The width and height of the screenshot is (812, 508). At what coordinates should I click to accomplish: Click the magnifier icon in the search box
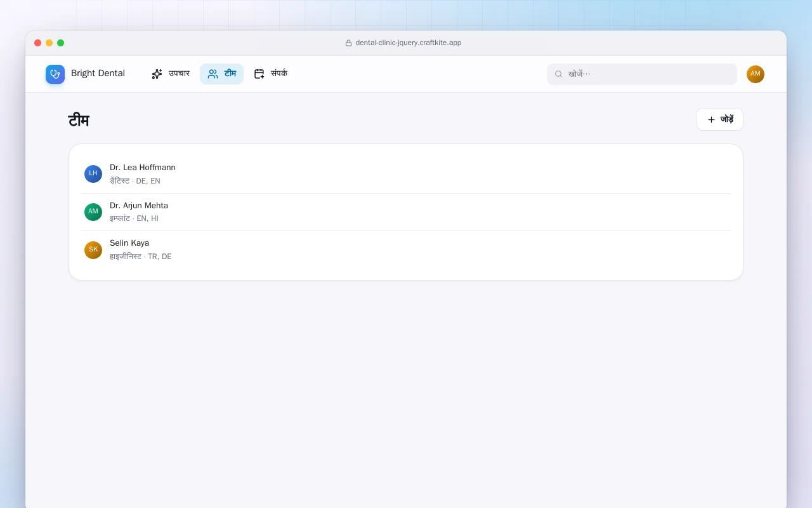(x=559, y=74)
